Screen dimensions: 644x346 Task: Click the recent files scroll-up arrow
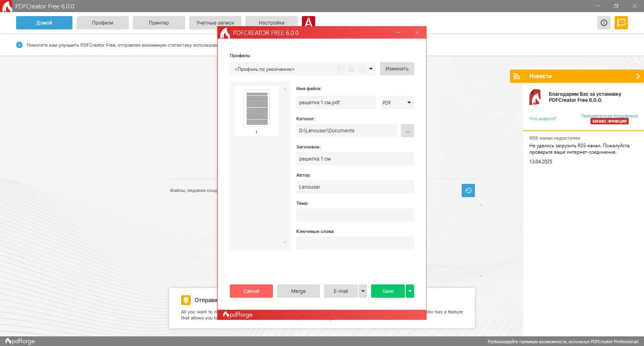481,205
